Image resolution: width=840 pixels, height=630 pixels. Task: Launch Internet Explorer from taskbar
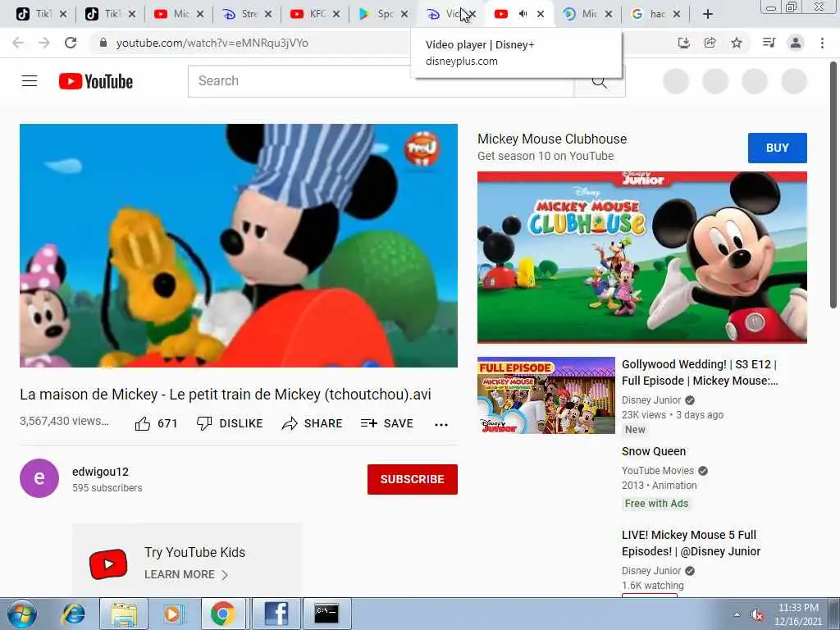(73, 614)
